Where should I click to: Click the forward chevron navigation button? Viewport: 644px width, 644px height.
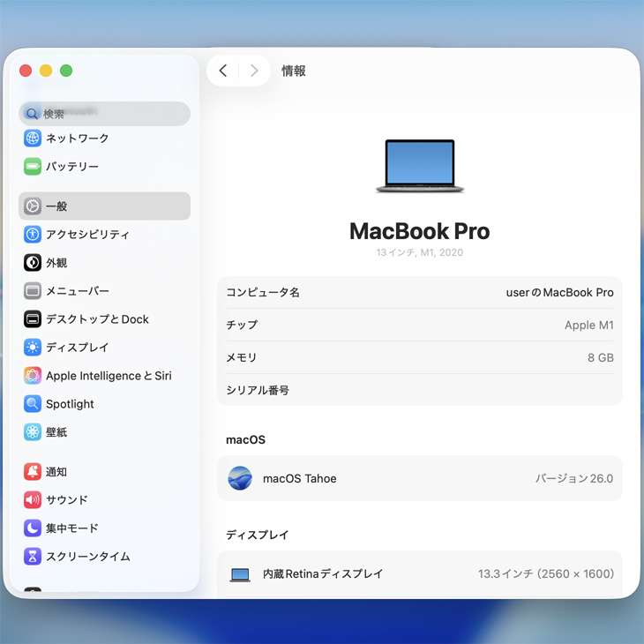point(254,71)
